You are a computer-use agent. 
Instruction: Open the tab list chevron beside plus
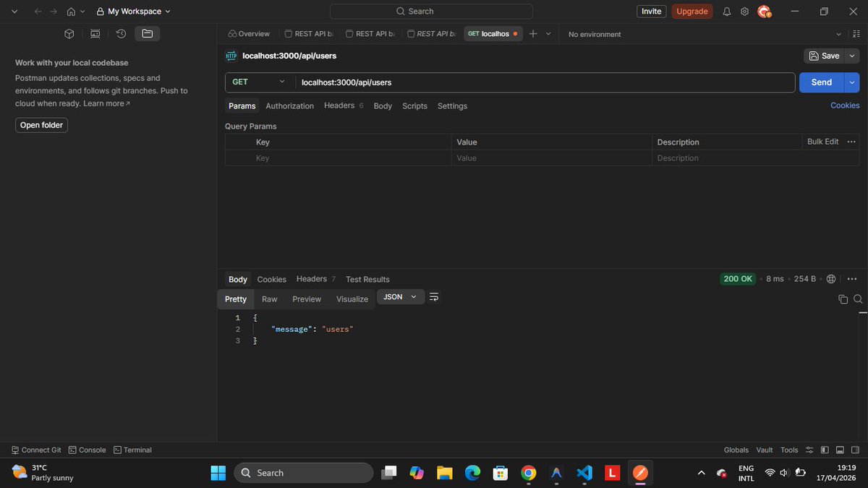tap(548, 34)
